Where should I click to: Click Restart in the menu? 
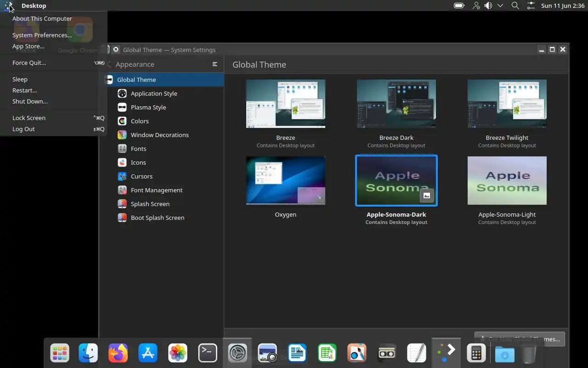54,90
